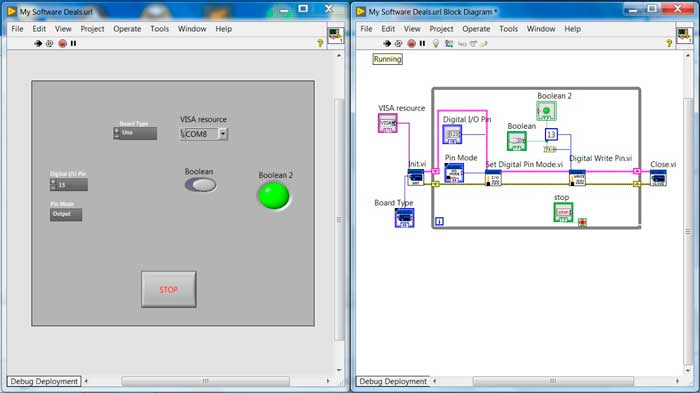Toggle the Boolean switch on front panel

(x=201, y=184)
